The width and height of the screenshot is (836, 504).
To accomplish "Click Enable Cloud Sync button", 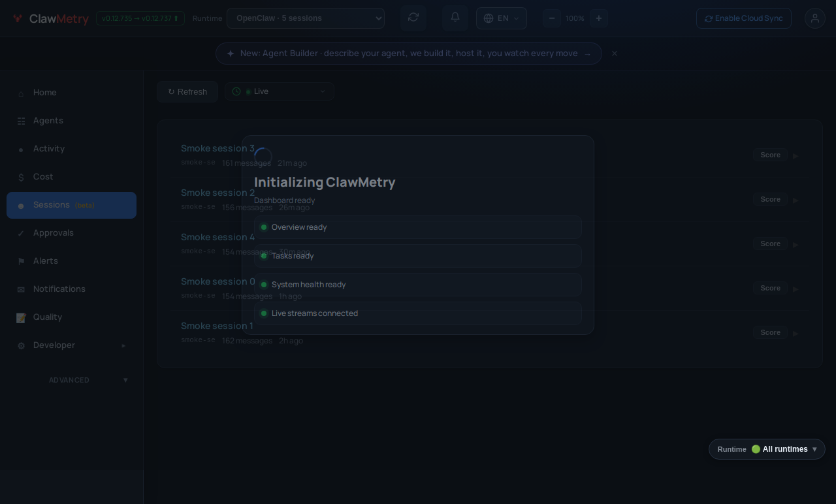I will point(743,18).
